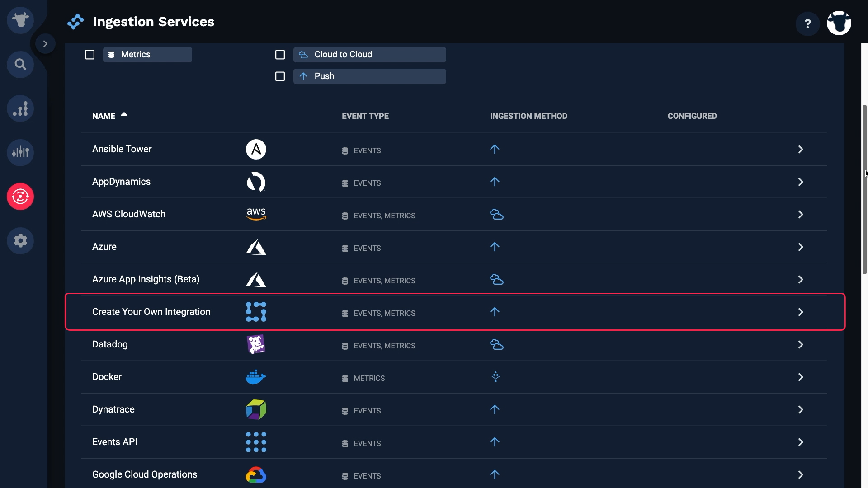Image resolution: width=868 pixels, height=488 pixels.
Task: Click the Azure row logo icon
Action: (256, 247)
